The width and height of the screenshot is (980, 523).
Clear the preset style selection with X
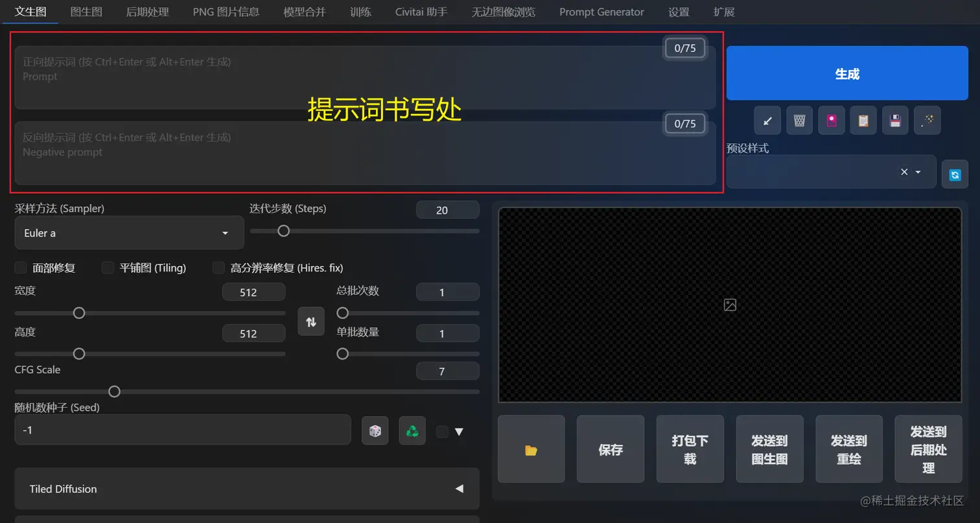tap(904, 172)
